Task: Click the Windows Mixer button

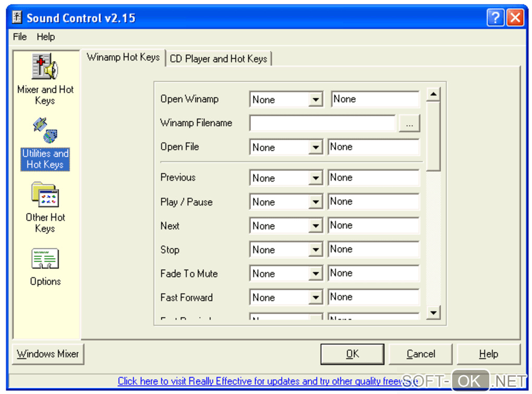Action: pyautogui.click(x=48, y=354)
